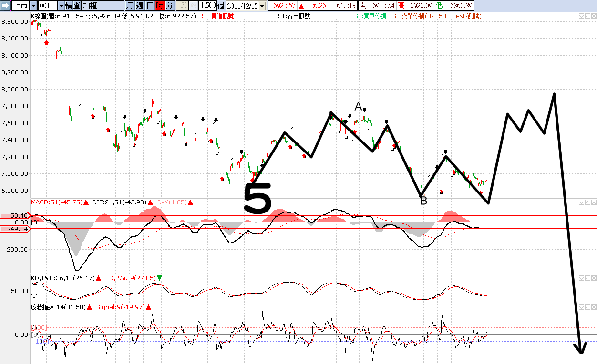597x364 pixels.
Task: Collapse the 般若指數 panel with down-triangle icon
Action: pos(582,307)
